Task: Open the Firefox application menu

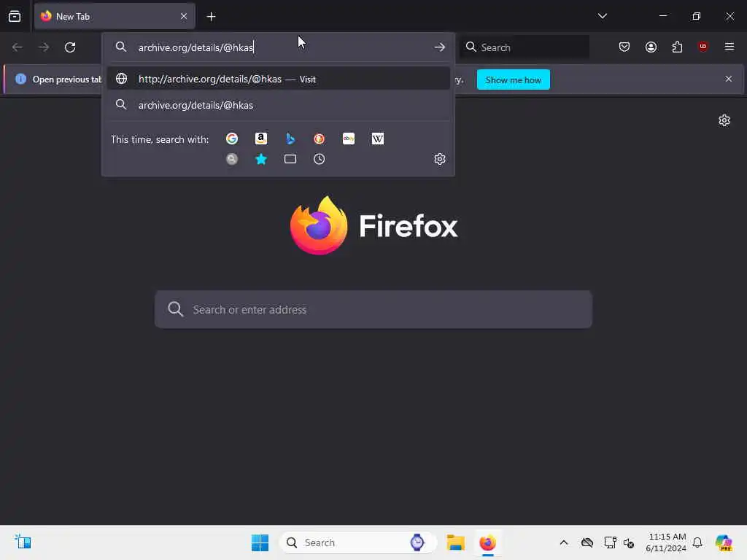Action: [729, 47]
